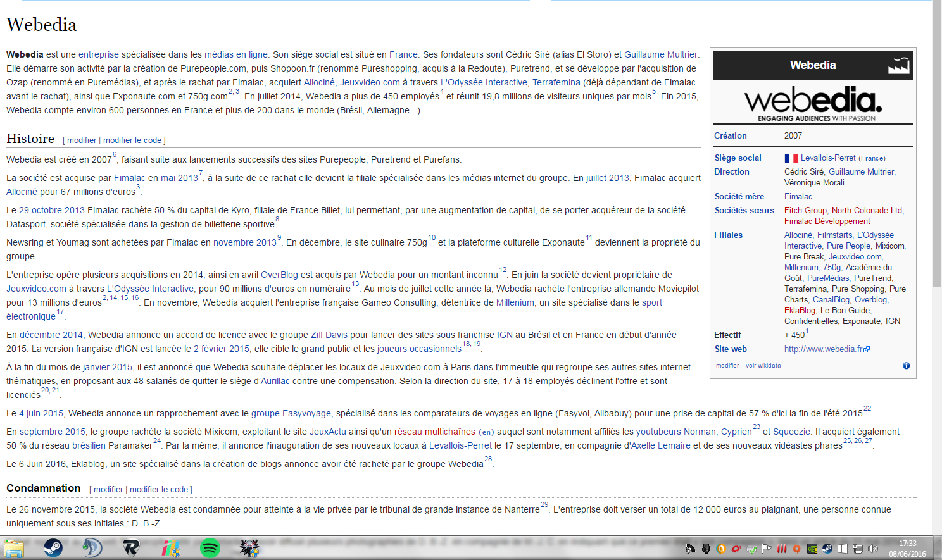This screenshot has height=560, width=942.
Task: Open the red 'EklaBlog' infobox link
Action: (800, 310)
